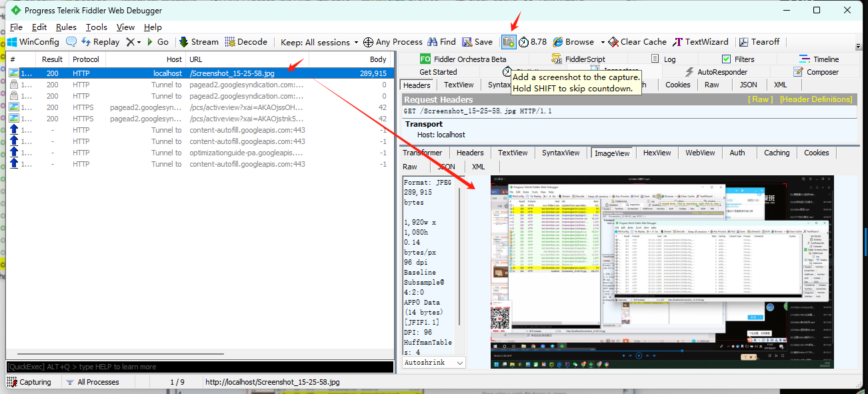Open the Get Started tab

438,72
